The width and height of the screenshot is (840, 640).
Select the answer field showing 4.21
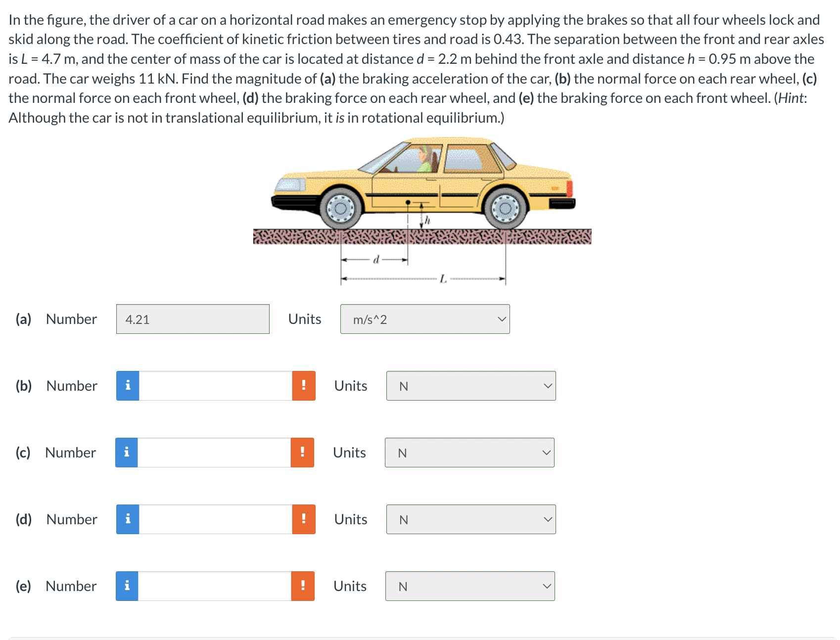pos(192,319)
